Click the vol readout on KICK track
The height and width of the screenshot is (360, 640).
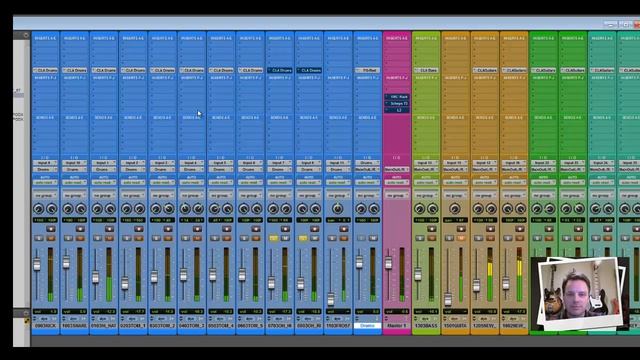click(x=45, y=311)
